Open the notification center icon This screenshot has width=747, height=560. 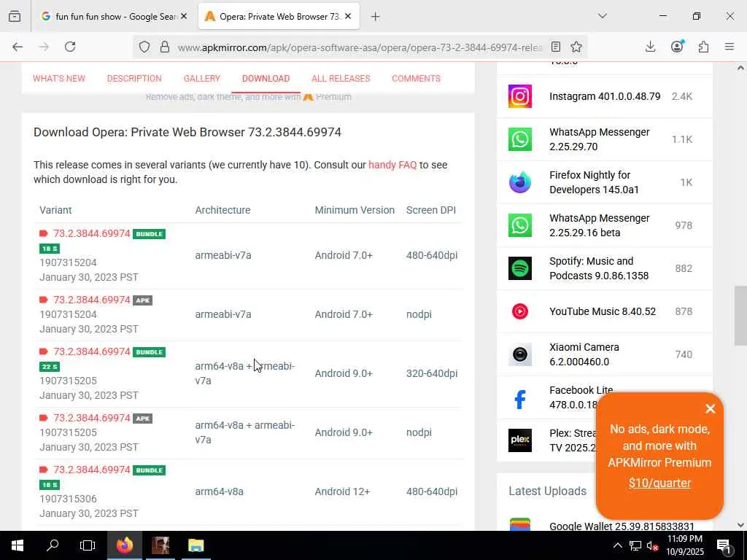(724, 545)
